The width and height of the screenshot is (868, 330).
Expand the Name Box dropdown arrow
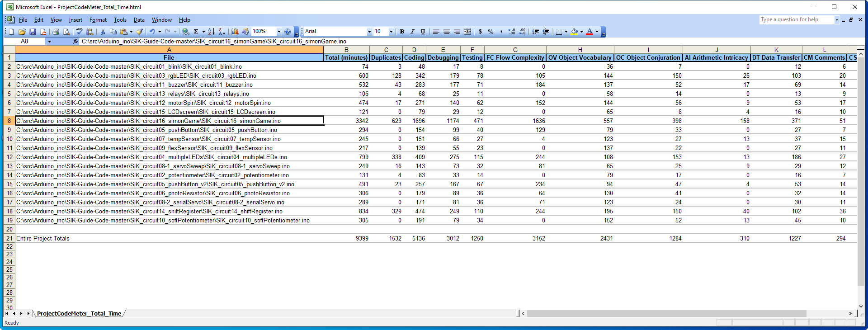tap(49, 41)
